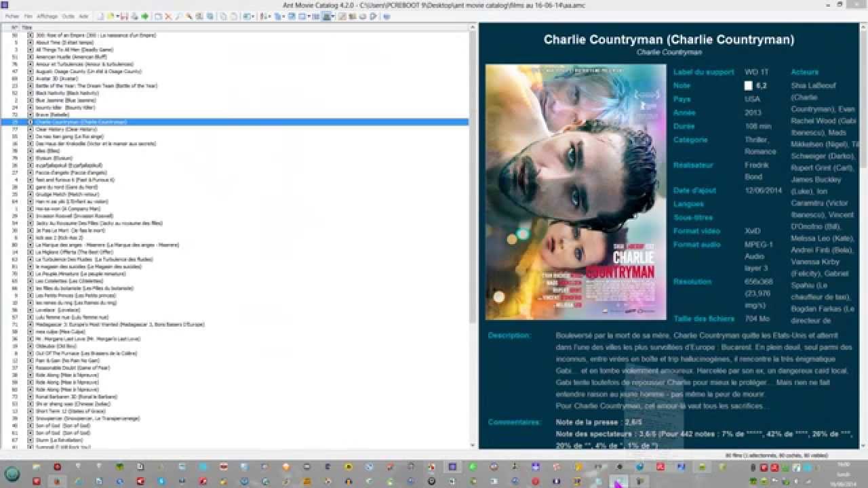Click the white box beside Note 6,2

(748, 86)
